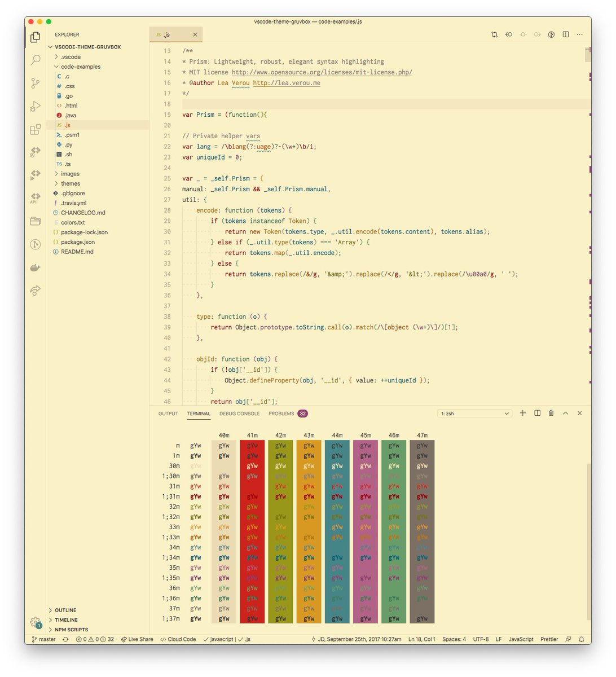
Task: Close the terminal panel
Action: (x=579, y=414)
